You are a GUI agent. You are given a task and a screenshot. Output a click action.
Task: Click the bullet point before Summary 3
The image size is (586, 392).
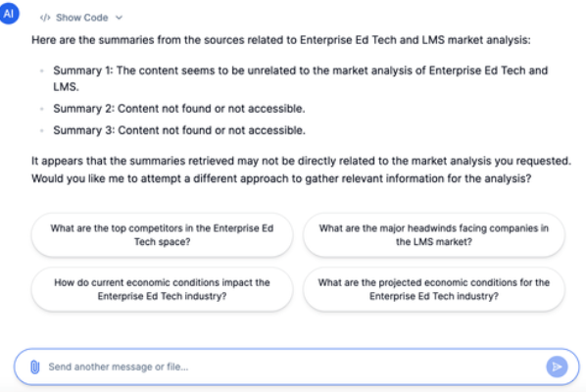click(x=42, y=130)
